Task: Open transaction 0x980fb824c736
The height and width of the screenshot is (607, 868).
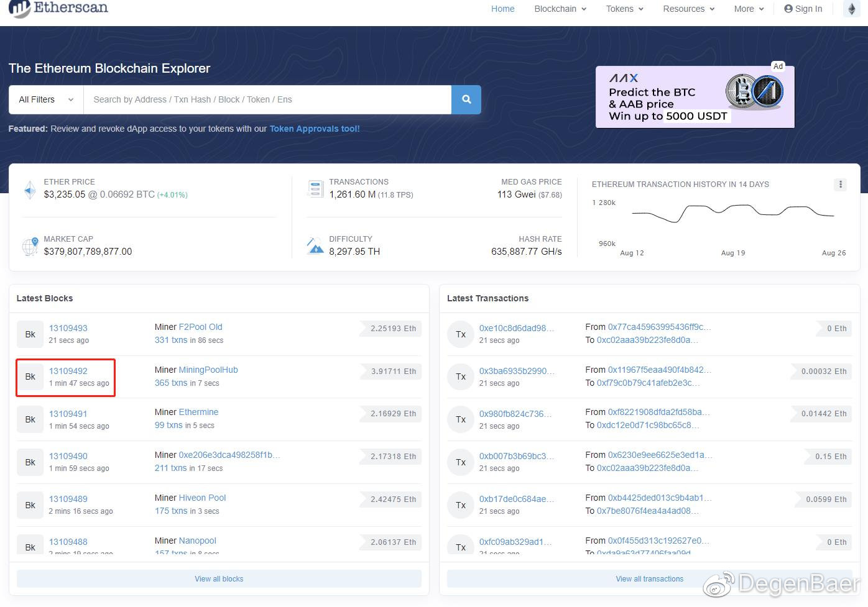Action: pyautogui.click(x=515, y=414)
